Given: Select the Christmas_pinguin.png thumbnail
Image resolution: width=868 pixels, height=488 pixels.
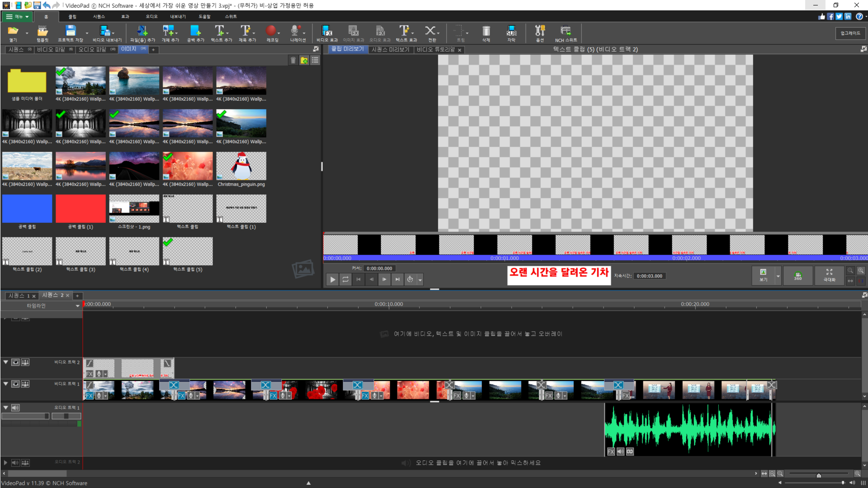Looking at the screenshot, I should pos(241,166).
